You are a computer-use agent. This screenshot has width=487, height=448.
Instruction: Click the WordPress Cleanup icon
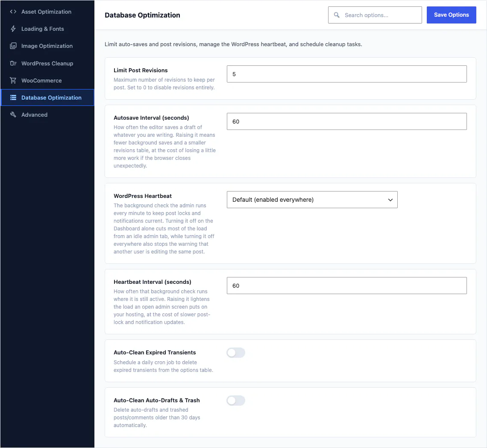[x=13, y=63]
